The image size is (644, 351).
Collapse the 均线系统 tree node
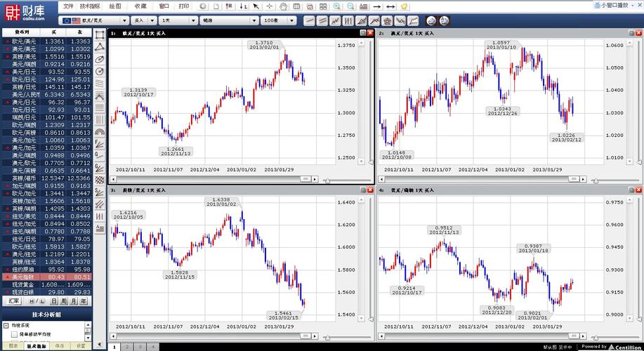click(x=6, y=326)
